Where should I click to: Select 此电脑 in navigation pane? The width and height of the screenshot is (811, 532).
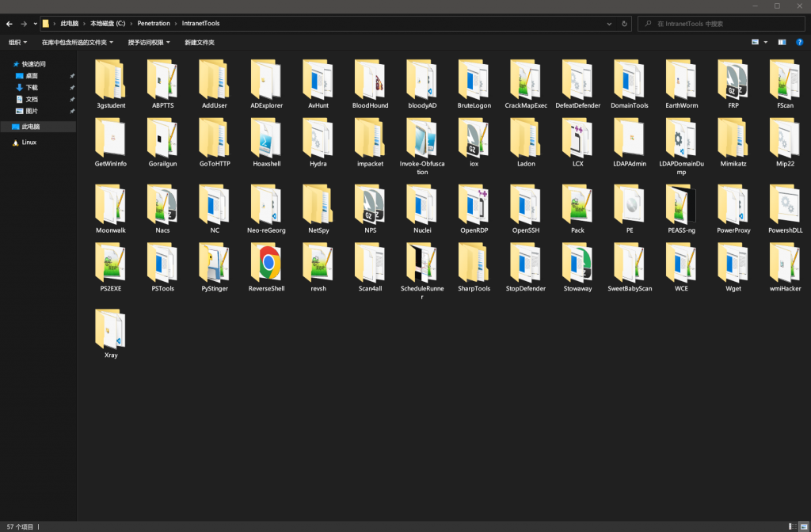click(38, 127)
